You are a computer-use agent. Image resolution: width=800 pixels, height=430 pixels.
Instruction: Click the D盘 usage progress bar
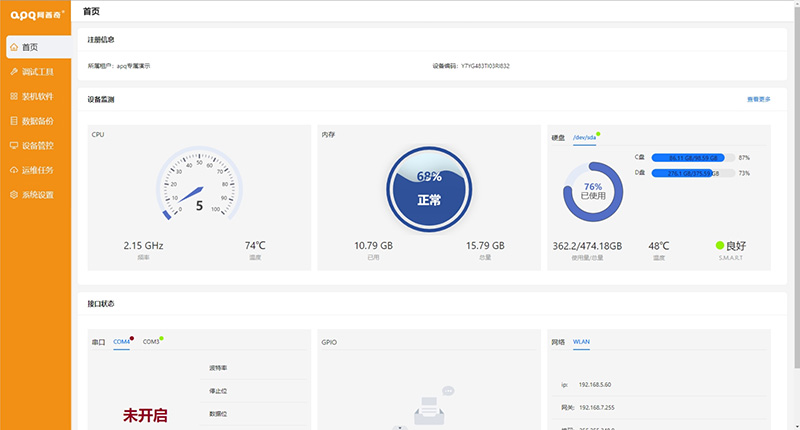pos(692,173)
